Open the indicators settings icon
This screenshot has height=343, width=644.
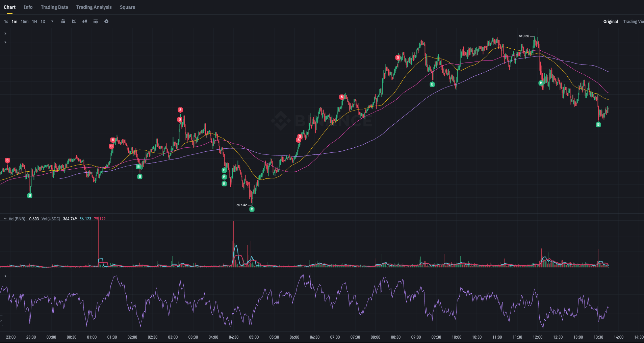95,21
